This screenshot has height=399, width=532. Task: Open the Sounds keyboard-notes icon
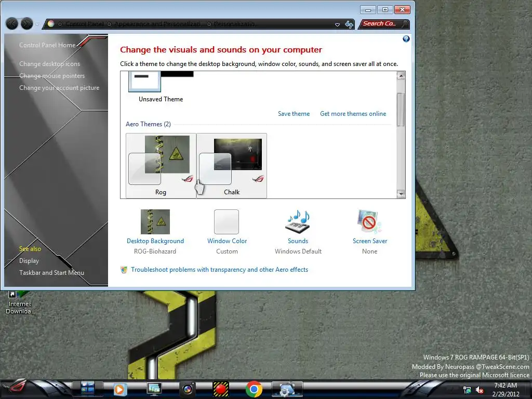point(298,221)
